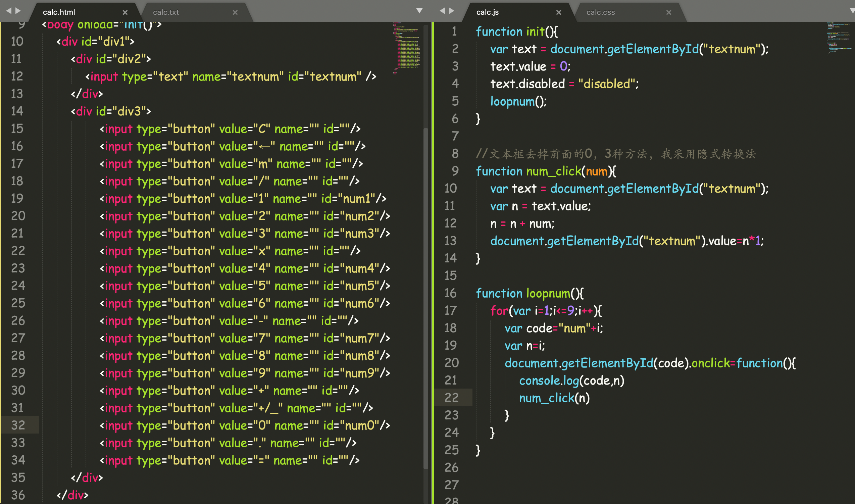This screenshot has height=504, width=855.
Task: Click the button line with id="num7"
Action: click(x=245, y=338)
